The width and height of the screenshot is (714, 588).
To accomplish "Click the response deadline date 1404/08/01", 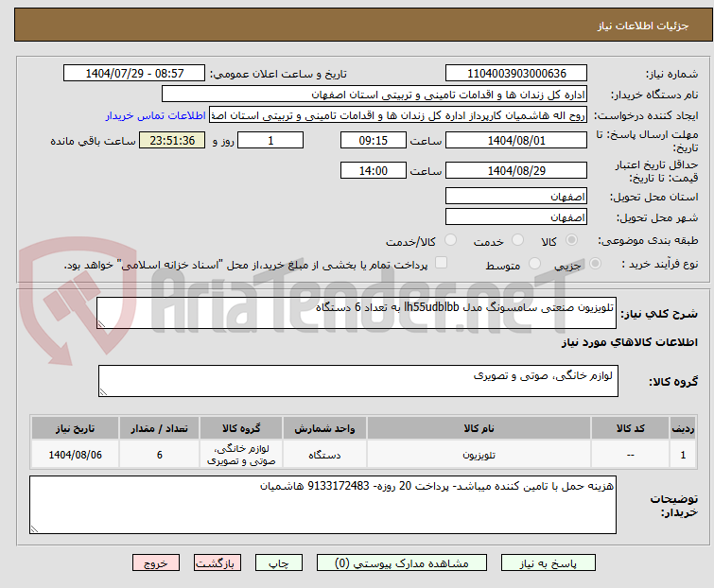I will click(x=516, y=140).
